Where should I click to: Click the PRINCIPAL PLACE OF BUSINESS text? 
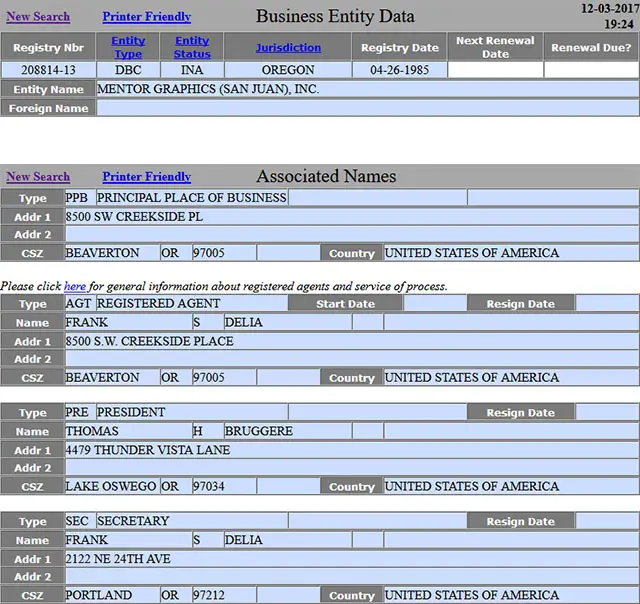pos(191,198)
